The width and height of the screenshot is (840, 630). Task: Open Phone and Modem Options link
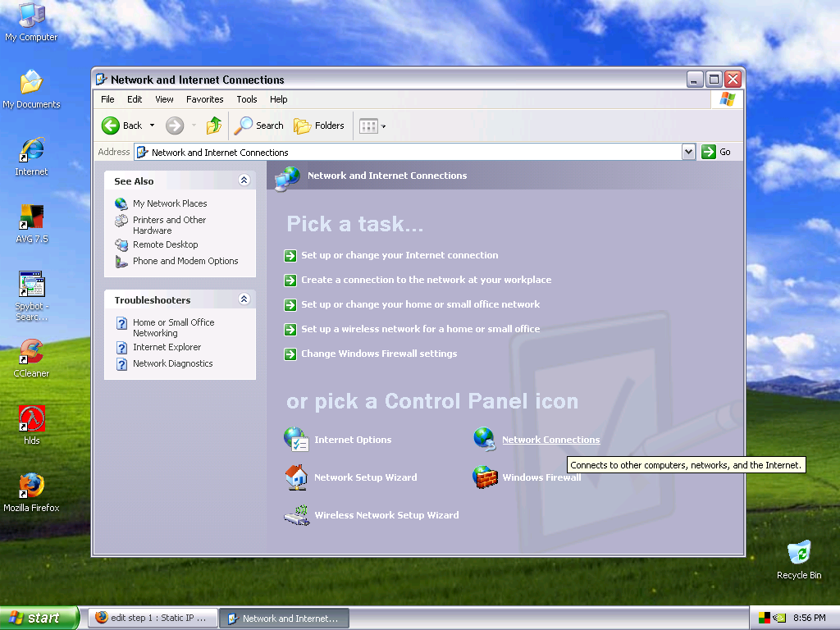tap(185, 261)
